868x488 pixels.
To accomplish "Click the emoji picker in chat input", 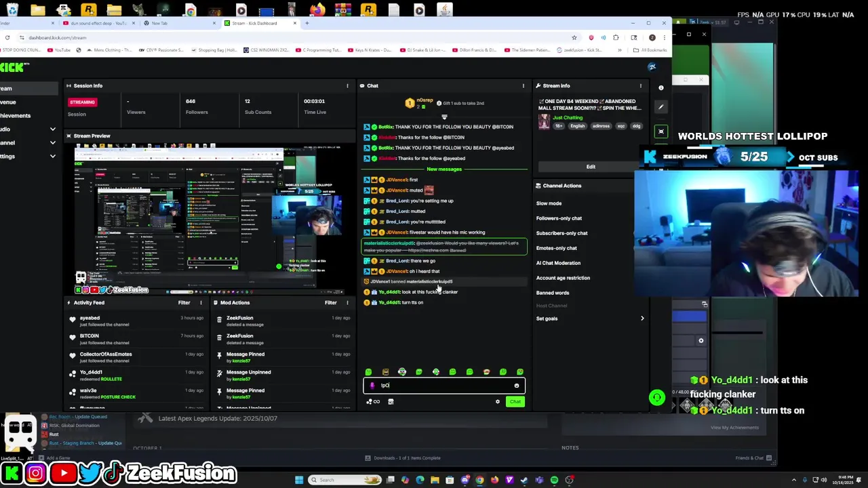I will [x=516, y=386].
